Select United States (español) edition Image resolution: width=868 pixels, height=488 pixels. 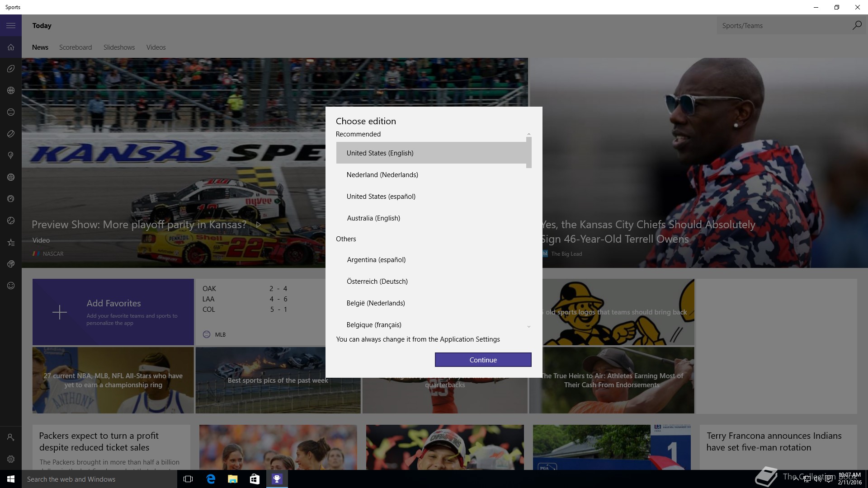(431, 196)
